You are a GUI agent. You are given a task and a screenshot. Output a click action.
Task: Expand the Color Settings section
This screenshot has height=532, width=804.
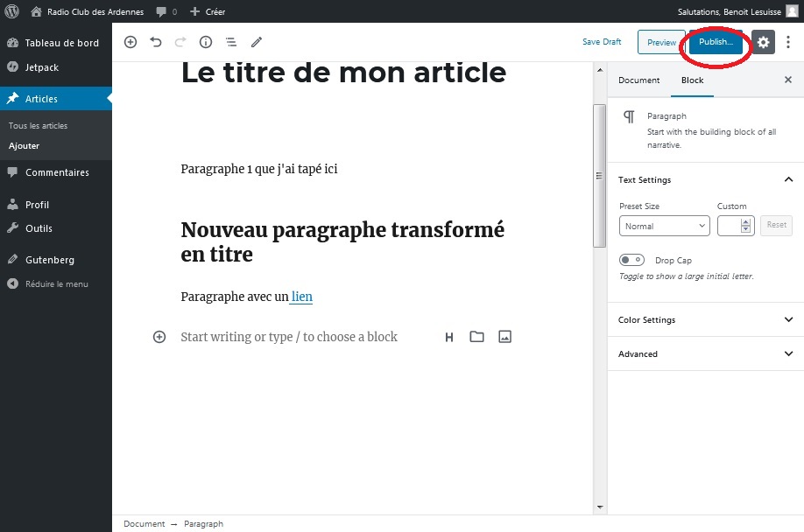pyautogui.click(x=705, y=320)
